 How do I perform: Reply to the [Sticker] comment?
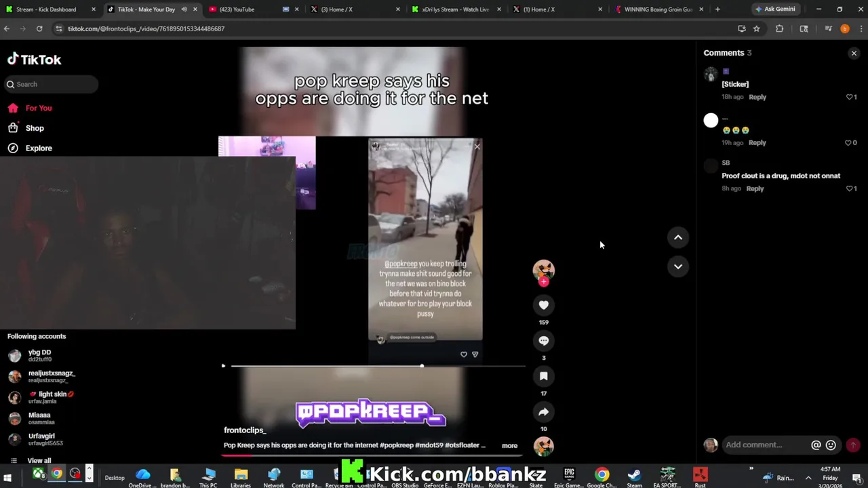coord(757,97)
